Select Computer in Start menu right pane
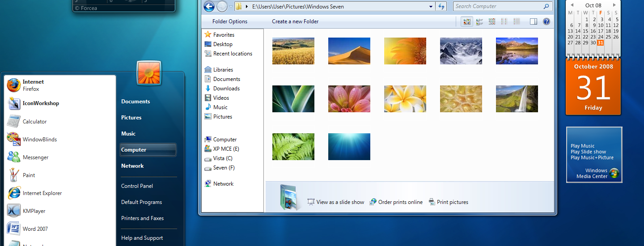The height and width of the screenshot is (246, 644). [x=148, y=150]
